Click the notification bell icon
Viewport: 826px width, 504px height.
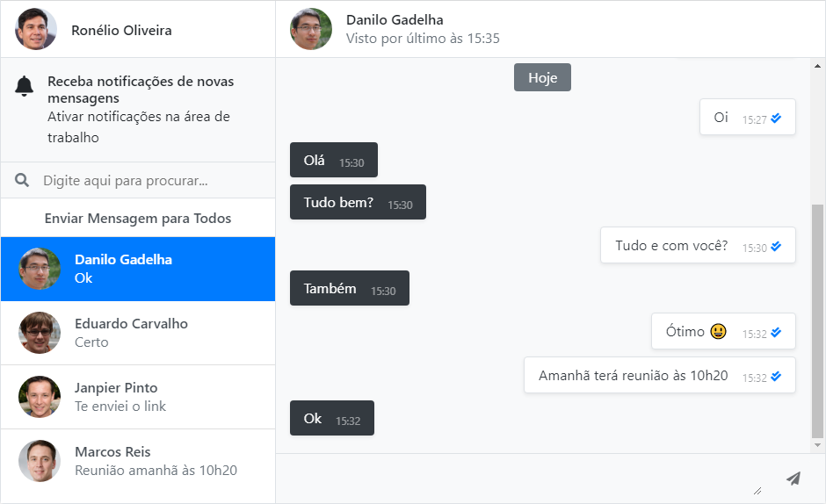pyautogui.click(x=25, y=86)
